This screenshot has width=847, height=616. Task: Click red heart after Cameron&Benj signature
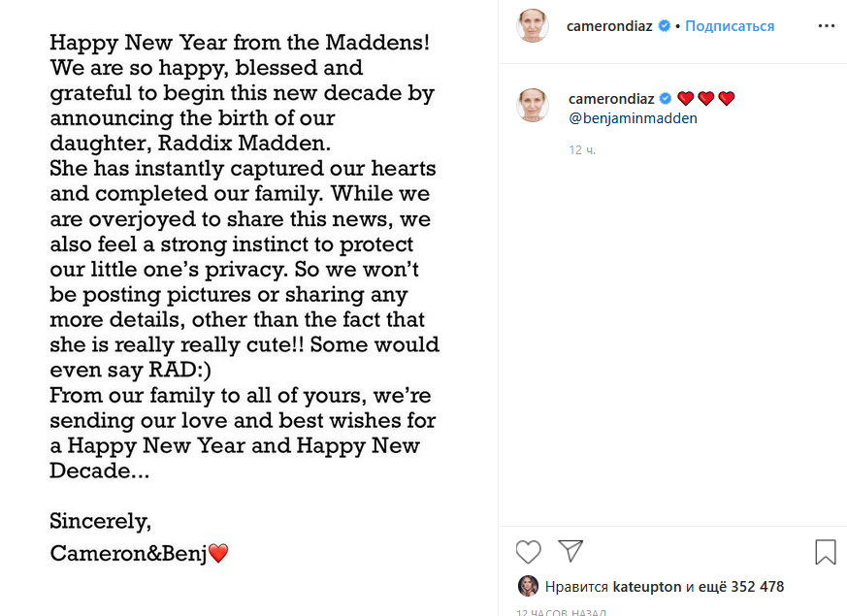(218, 554)
